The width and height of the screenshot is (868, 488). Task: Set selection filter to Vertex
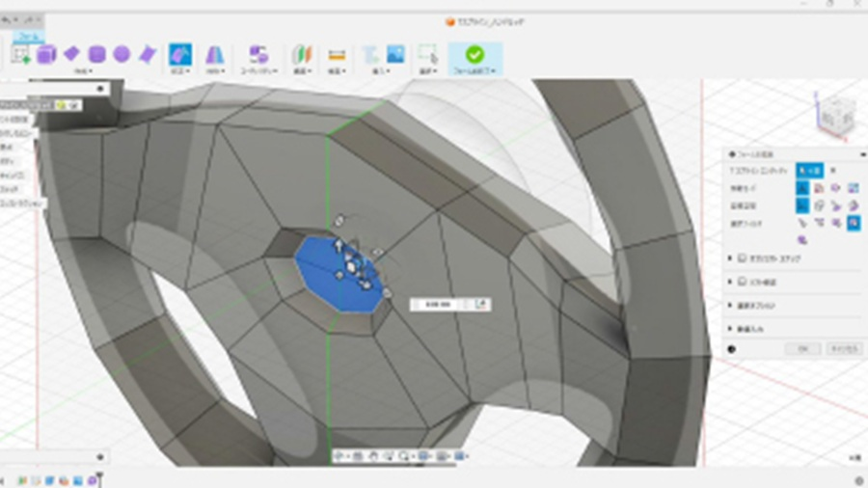(x=802, y=223)
